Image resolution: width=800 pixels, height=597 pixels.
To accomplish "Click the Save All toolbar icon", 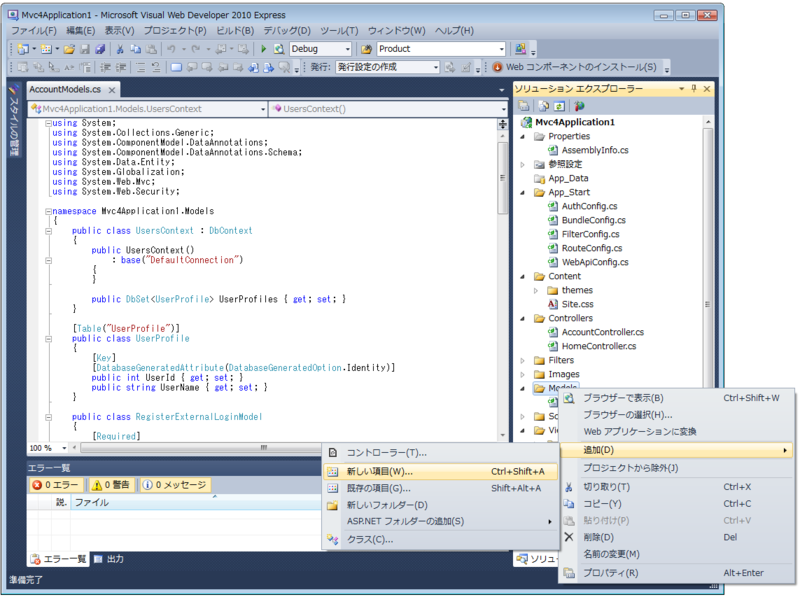I will 101,49.
